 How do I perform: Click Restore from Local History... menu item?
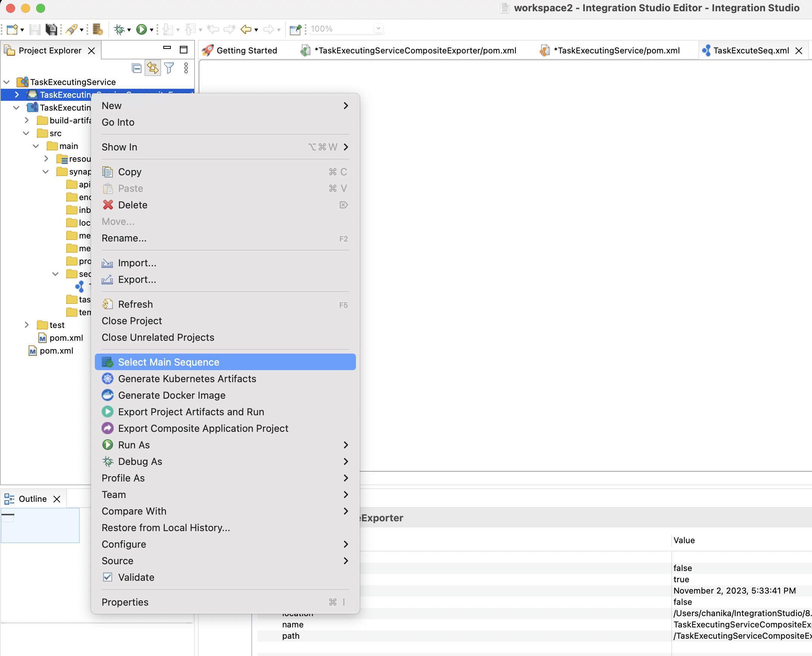tap(225, 528)
